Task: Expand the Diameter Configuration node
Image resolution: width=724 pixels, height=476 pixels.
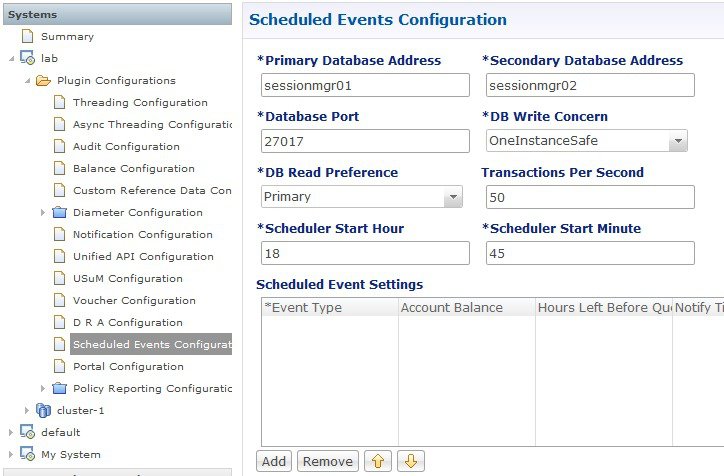Action: click(x=42, y=212)
